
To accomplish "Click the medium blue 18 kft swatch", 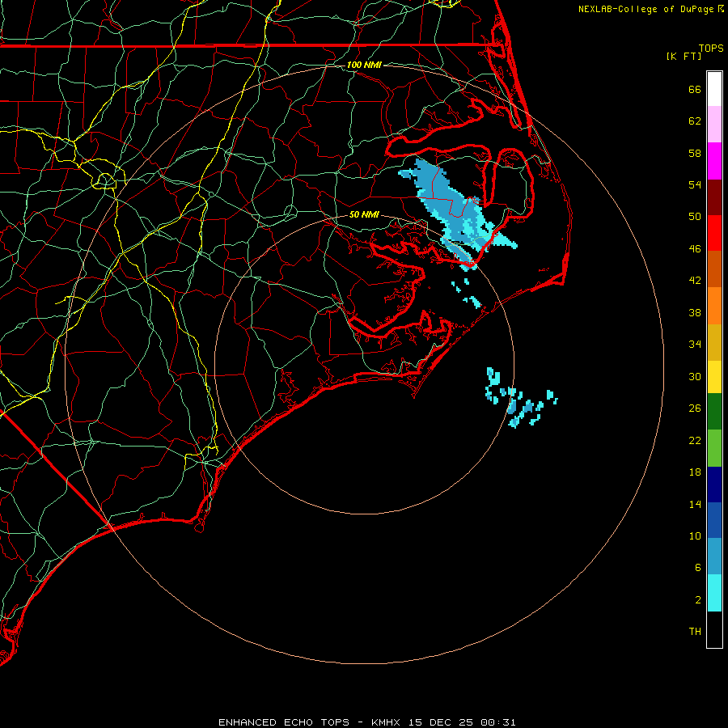I will [714, 520].
